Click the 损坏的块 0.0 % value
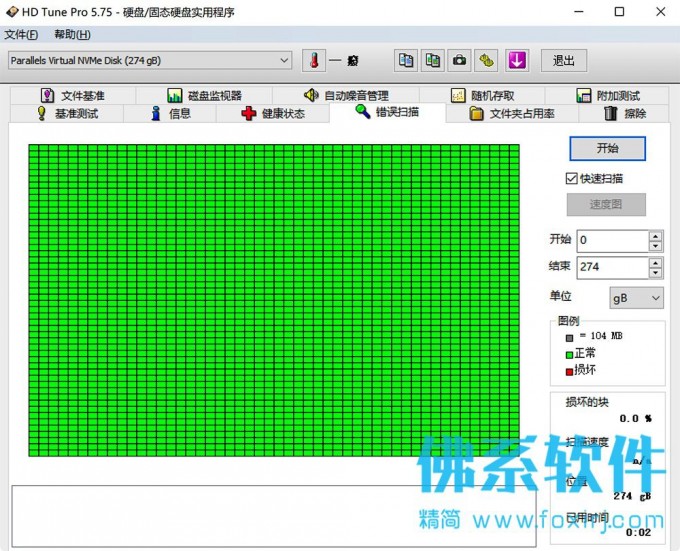The height and width of the screenshot is (551, 680). point(635,418)
